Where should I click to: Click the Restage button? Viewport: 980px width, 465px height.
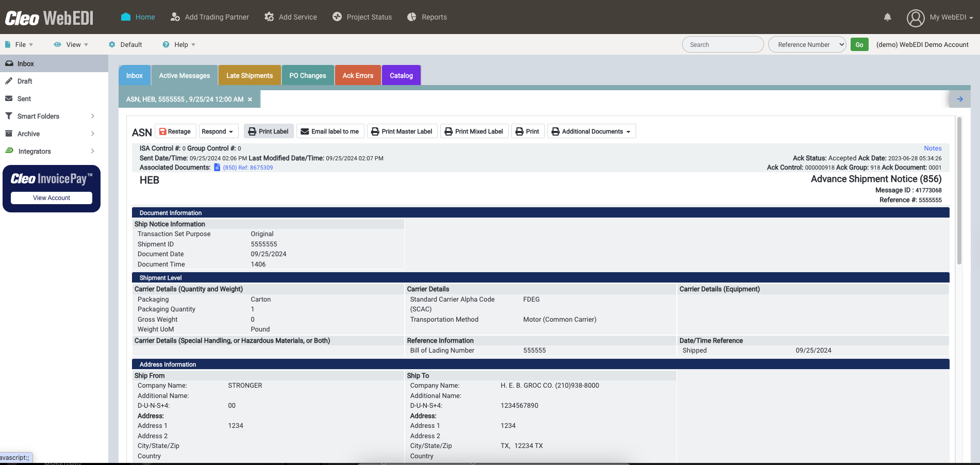pos(175,131)
